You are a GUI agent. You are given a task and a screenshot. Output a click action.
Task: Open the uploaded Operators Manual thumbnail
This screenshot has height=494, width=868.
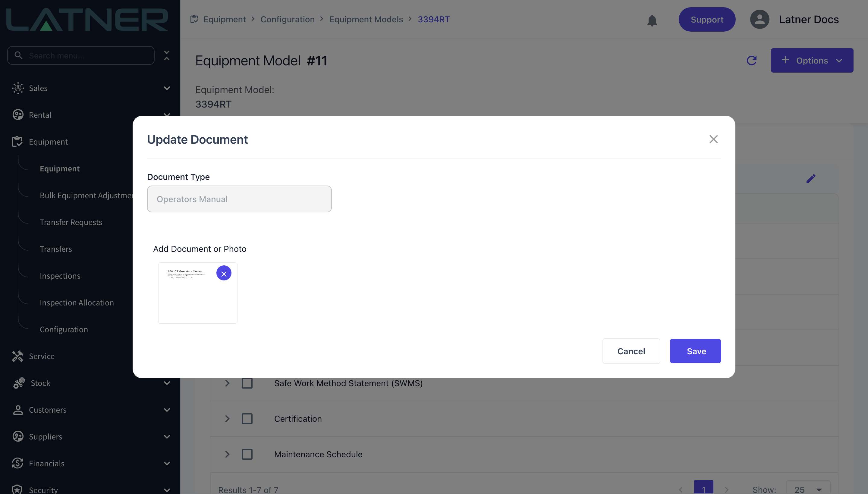[x=198, y=293]
